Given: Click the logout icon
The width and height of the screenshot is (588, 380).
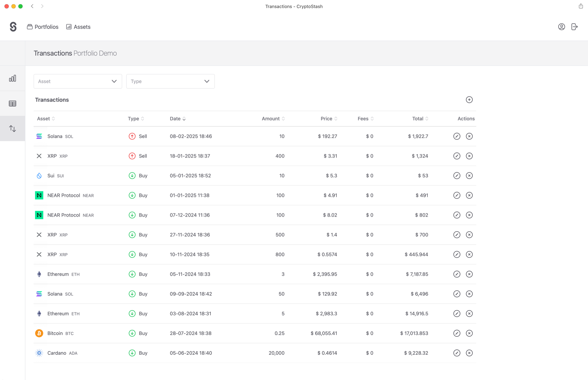Looking at the screenshot, I should pos(574,27).
